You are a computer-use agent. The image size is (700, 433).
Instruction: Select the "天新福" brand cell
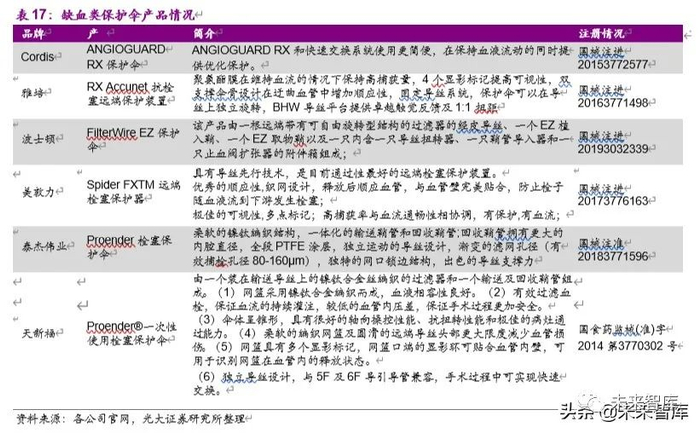tap(38, 333)
